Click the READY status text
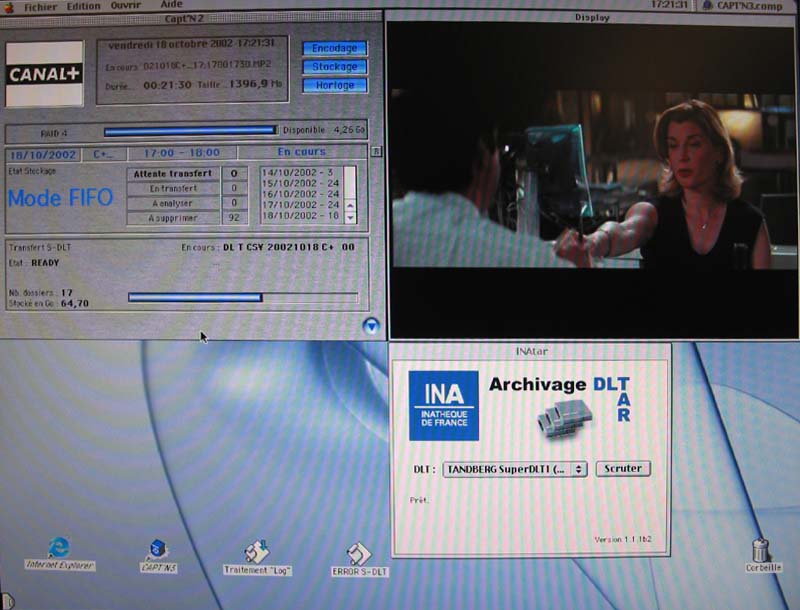This screenshot has width=800, height=610. pos(45,263)
